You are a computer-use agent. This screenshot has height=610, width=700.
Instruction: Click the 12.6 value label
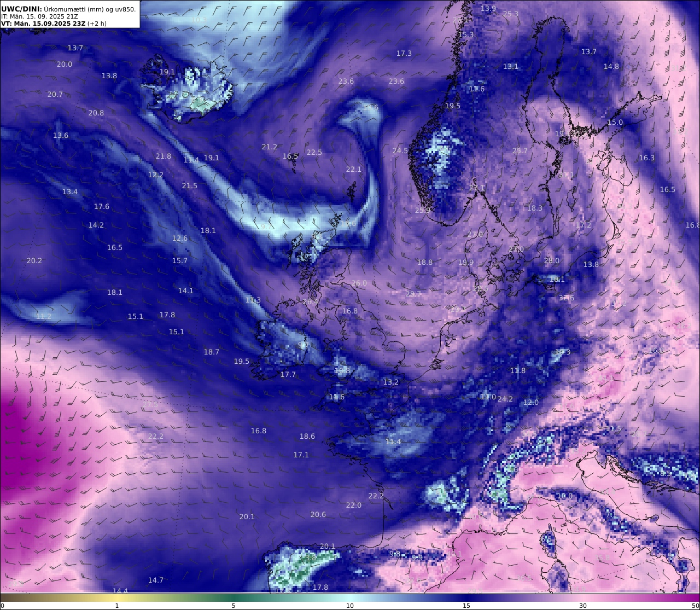pos(180,239)
